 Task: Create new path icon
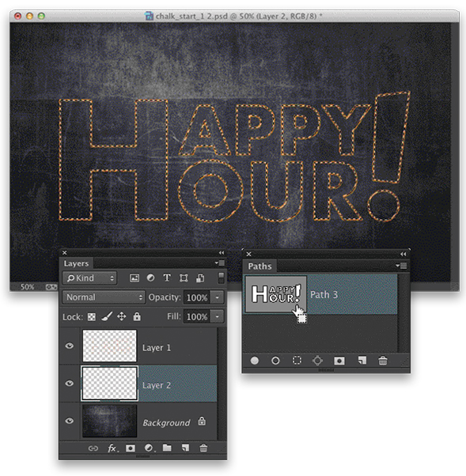tap(362, 361)
